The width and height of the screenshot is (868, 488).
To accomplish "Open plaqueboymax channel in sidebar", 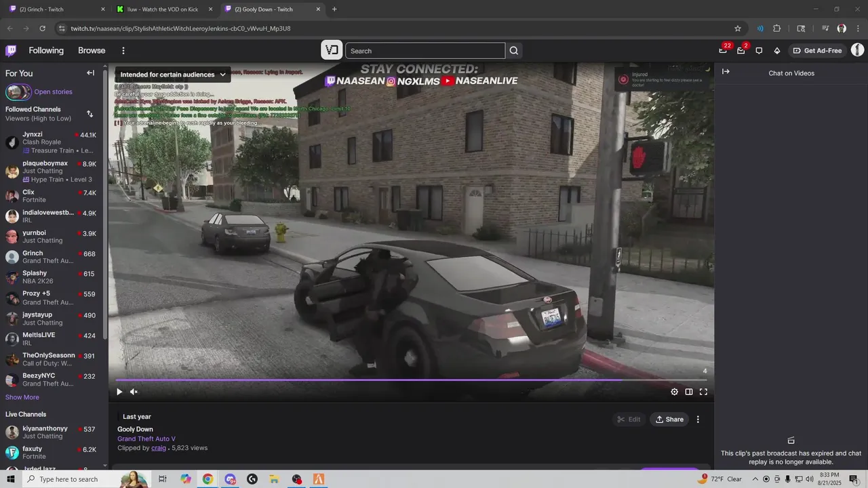I will point(52,171).
